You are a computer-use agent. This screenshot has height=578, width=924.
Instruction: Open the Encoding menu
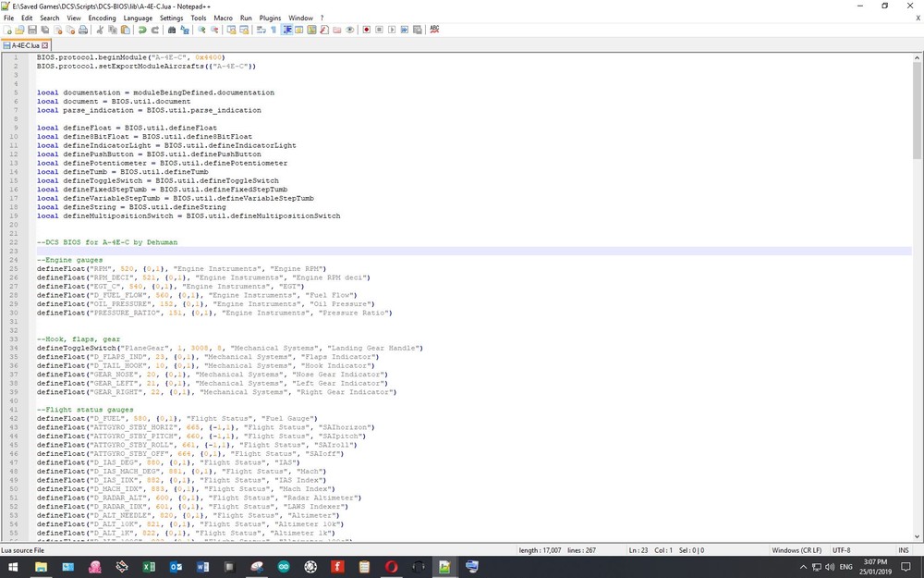[102, 18]
